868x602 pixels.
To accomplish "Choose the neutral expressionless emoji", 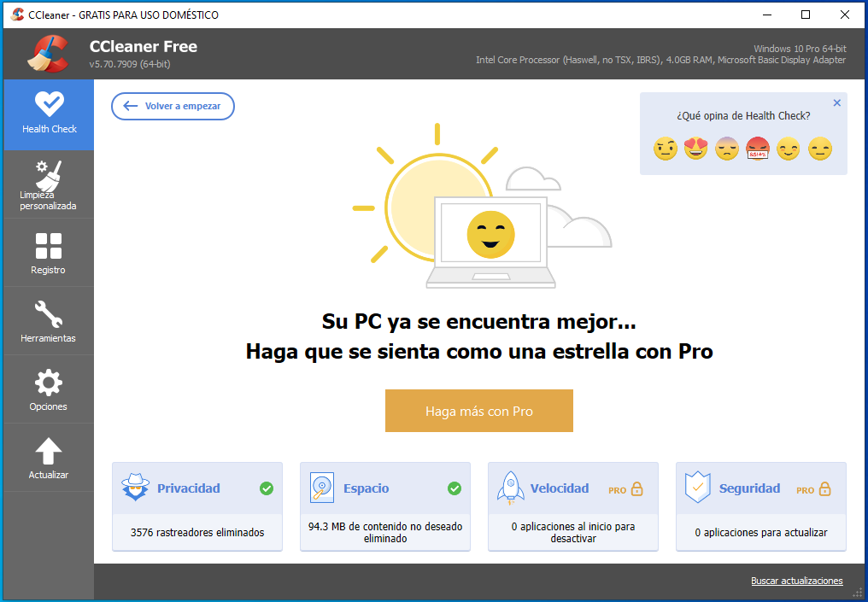I will (x=820, y=149).
